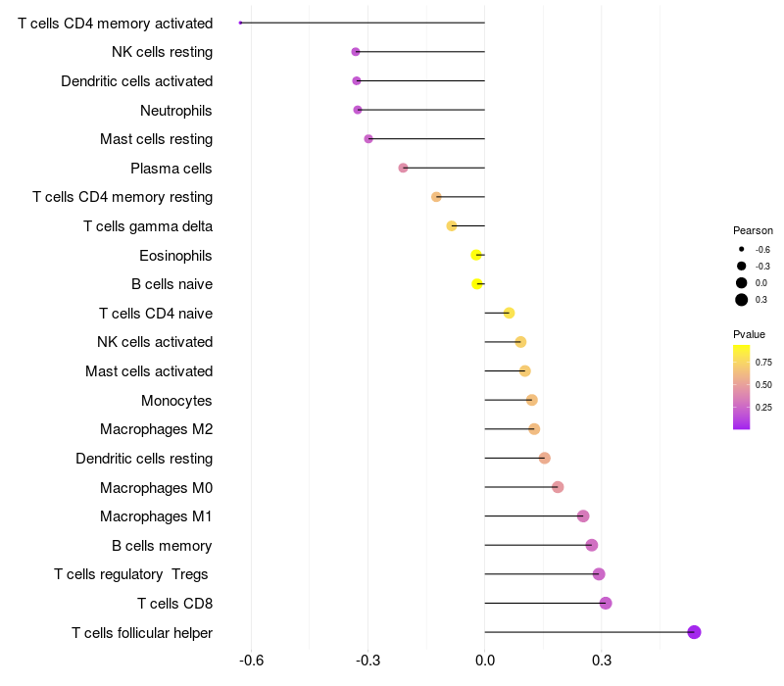Click the Macrophages M1 data point

(583, 516)
